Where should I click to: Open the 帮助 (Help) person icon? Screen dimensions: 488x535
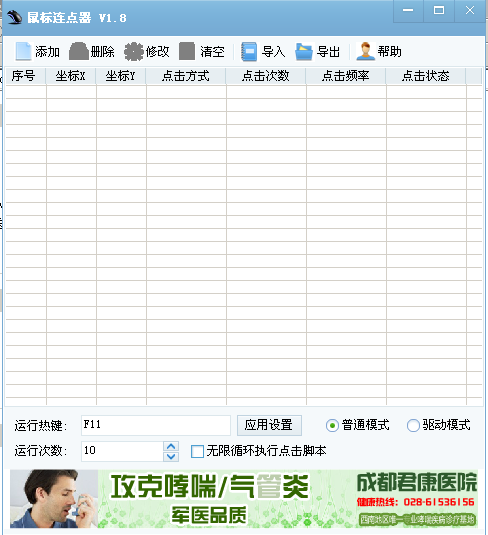pyautogui.click(x=365, y=52)
